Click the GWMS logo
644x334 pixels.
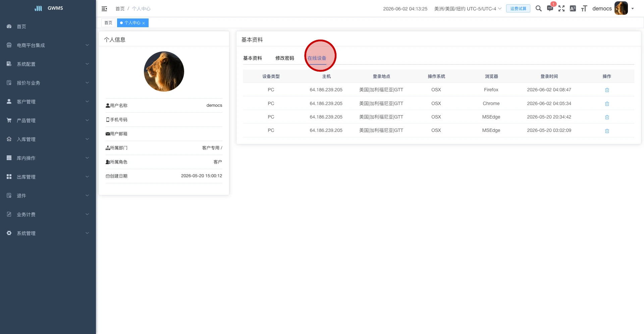(x=49, y=8)
